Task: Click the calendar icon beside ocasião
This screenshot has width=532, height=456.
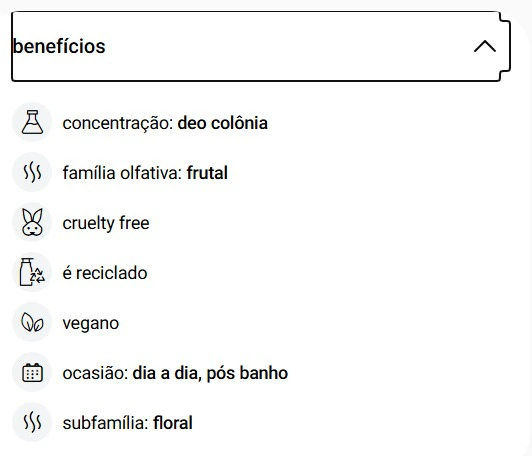Action: 32,372
